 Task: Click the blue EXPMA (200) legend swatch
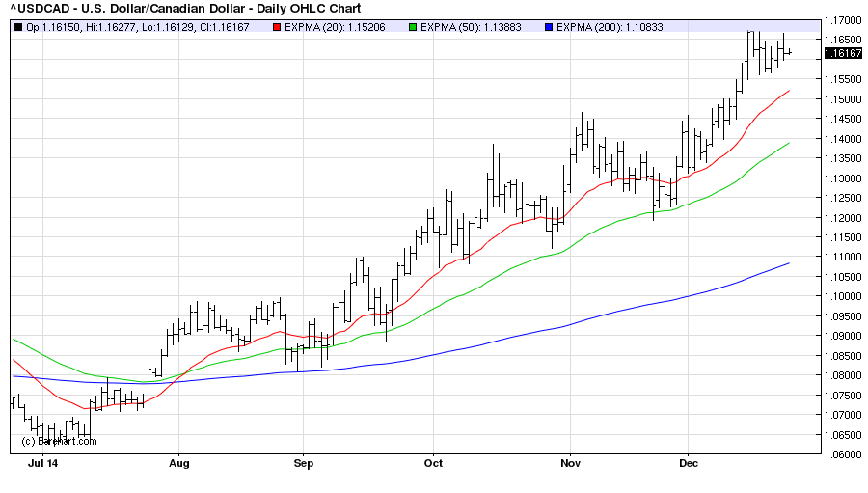coord(550,27)
